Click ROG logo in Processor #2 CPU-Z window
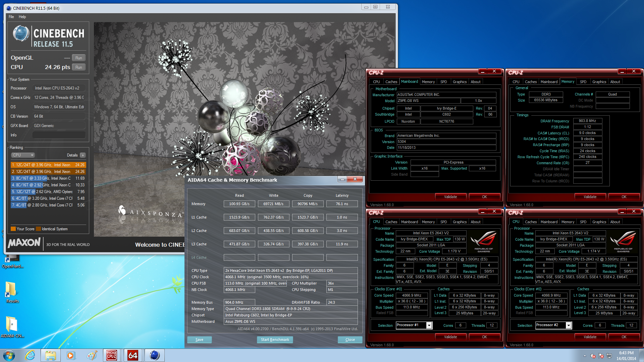644x362 pixels. coord(623,242)
